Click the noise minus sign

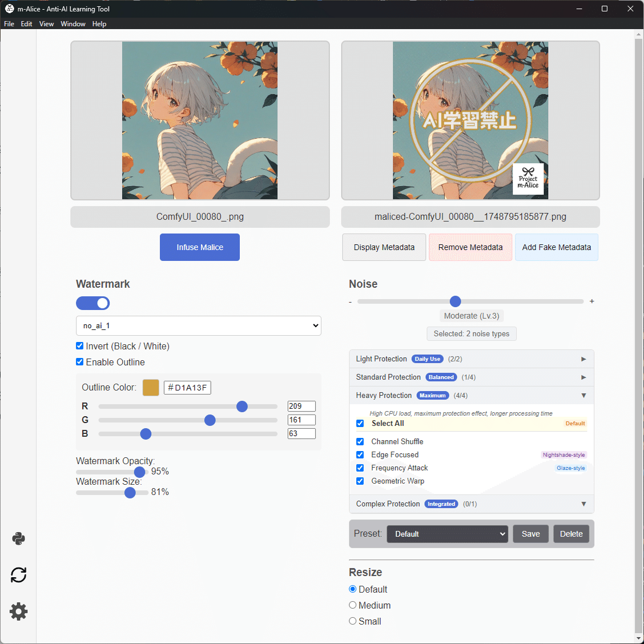(351, 302)
